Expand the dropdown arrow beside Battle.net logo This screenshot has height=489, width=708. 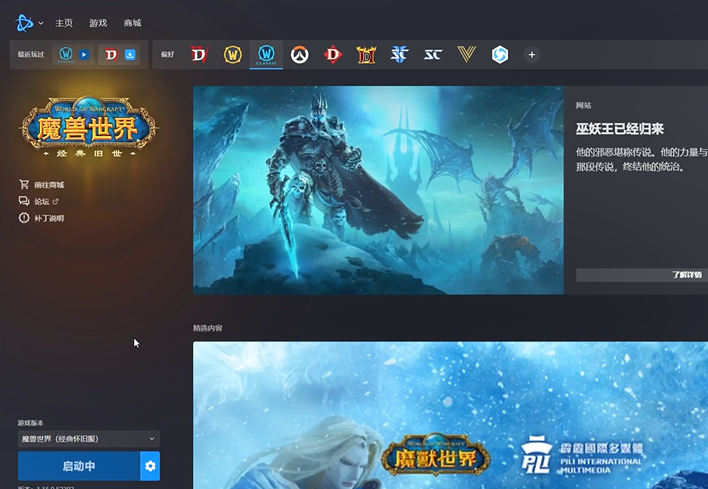pos(41,23)
